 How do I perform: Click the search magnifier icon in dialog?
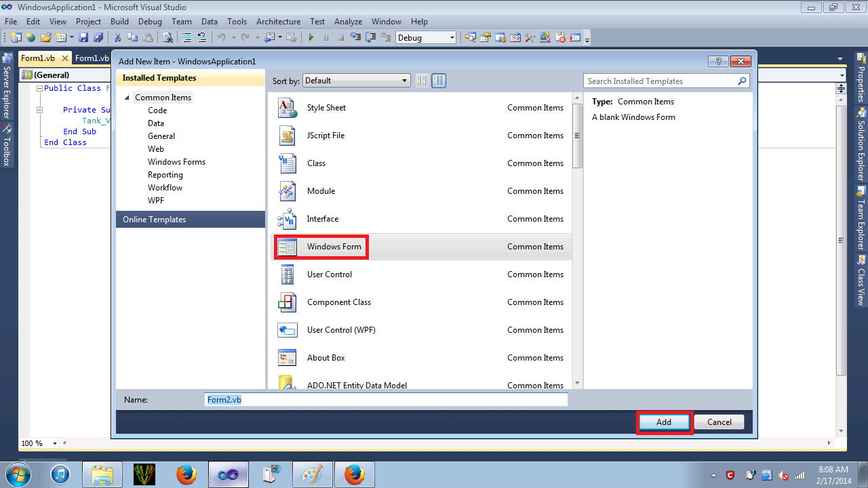742,81
